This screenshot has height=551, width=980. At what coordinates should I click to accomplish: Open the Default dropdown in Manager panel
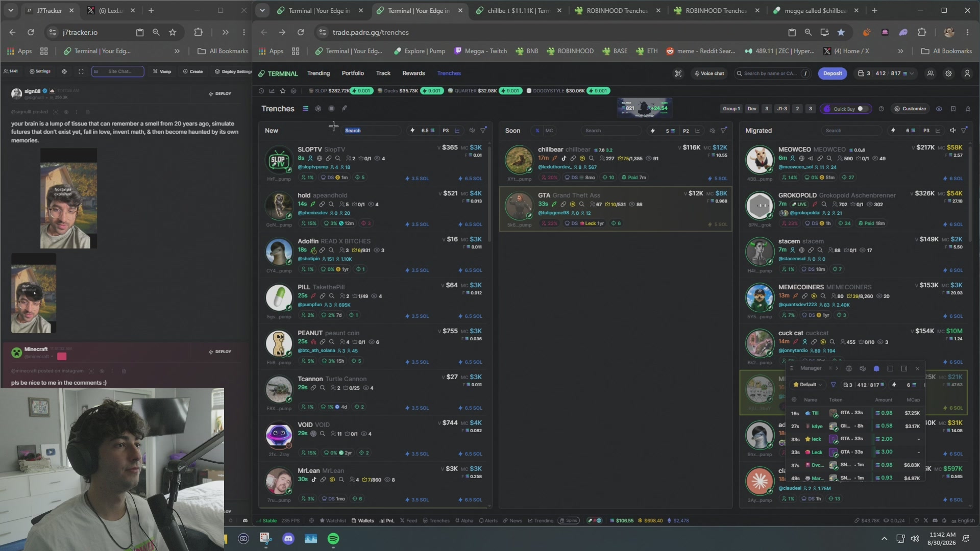pos(807,385)
